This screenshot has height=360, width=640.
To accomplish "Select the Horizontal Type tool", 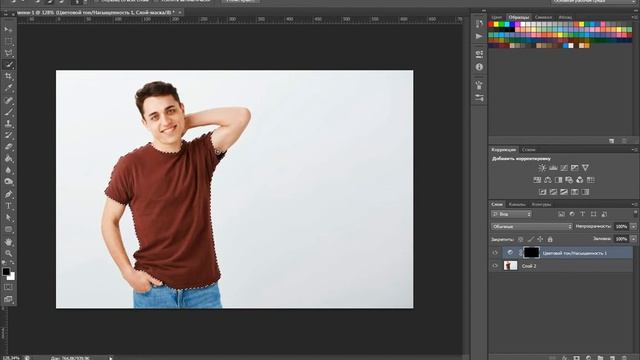I will click(8, 206).
